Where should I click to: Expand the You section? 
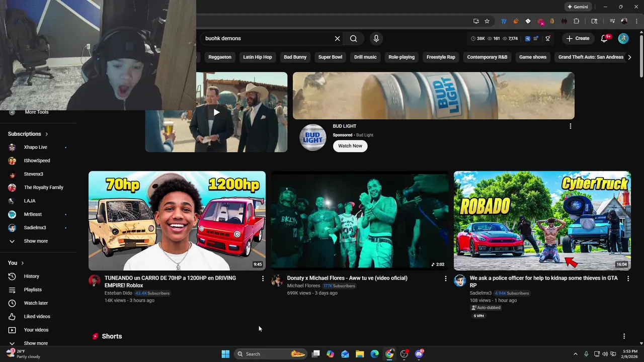coord(16,263)
